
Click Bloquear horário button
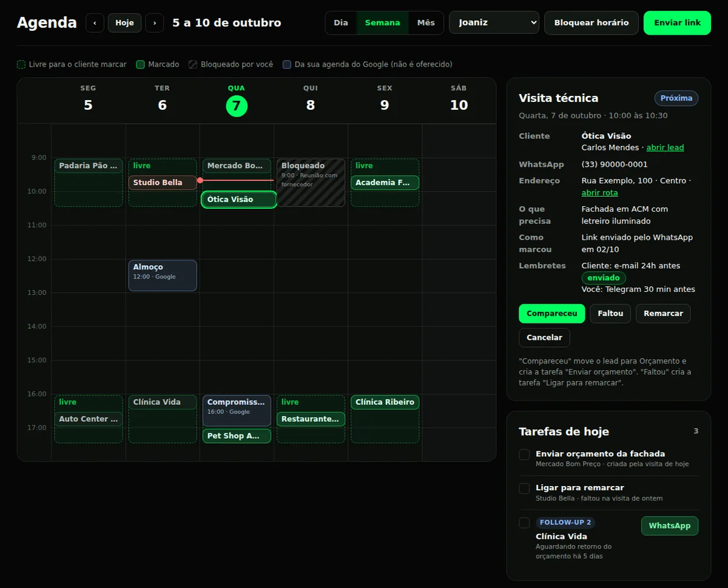click(x=591, y=23)
